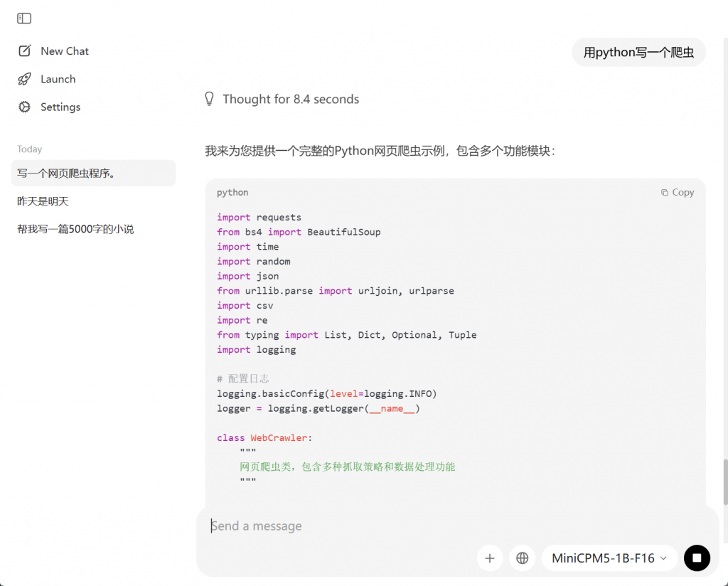The width and height of the screenshot is (728, 586).
Task: Click the plus attachment icon
Action: (490, 558)
